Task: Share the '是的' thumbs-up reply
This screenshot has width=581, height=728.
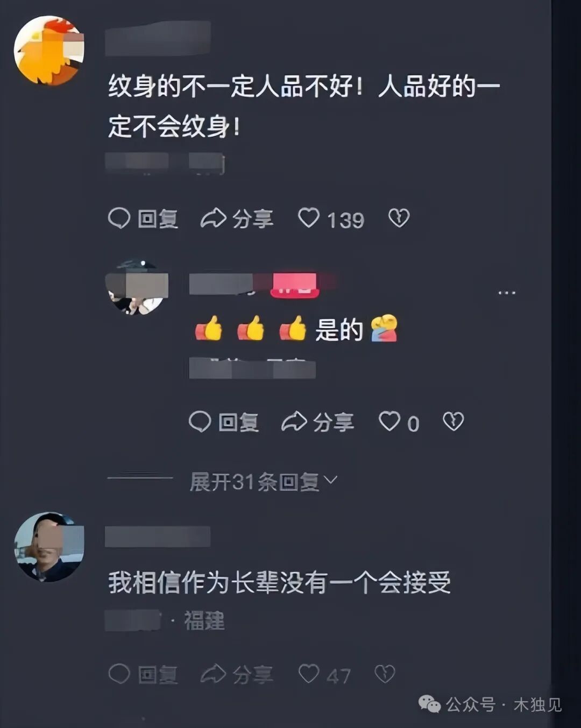Action: [318, 422]
